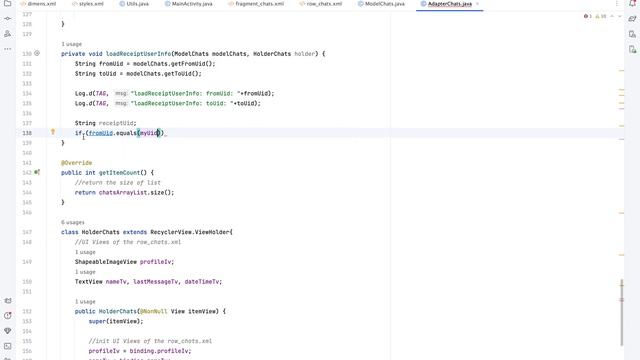Open the Logcat tool window
This screenshot has width=640, height=360.
[7, 301]
